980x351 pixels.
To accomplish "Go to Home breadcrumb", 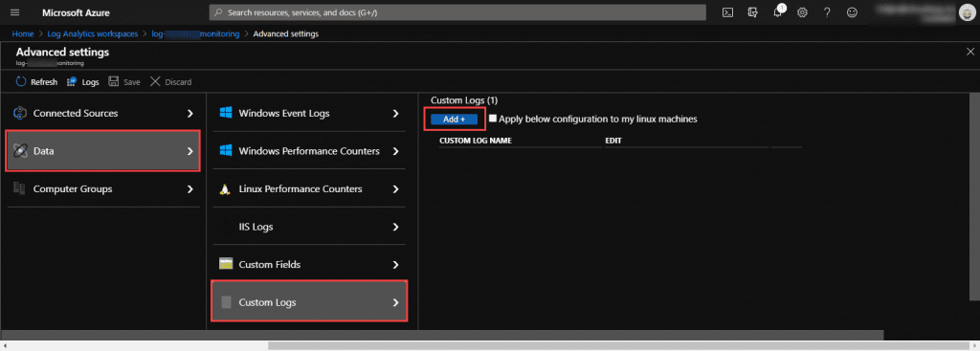I will point(23,33).
